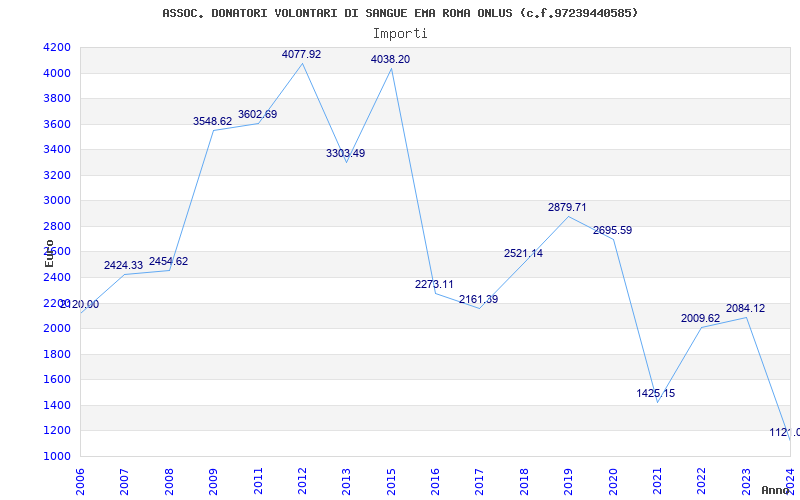Click the 2424.33 data label
This screenshot has height=500, width=800.
123,265
